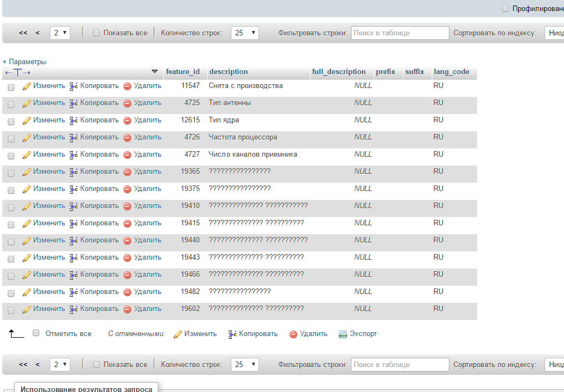Click copy icon for row 12615
Screen dimensions: 564x392
coord(74,121)
